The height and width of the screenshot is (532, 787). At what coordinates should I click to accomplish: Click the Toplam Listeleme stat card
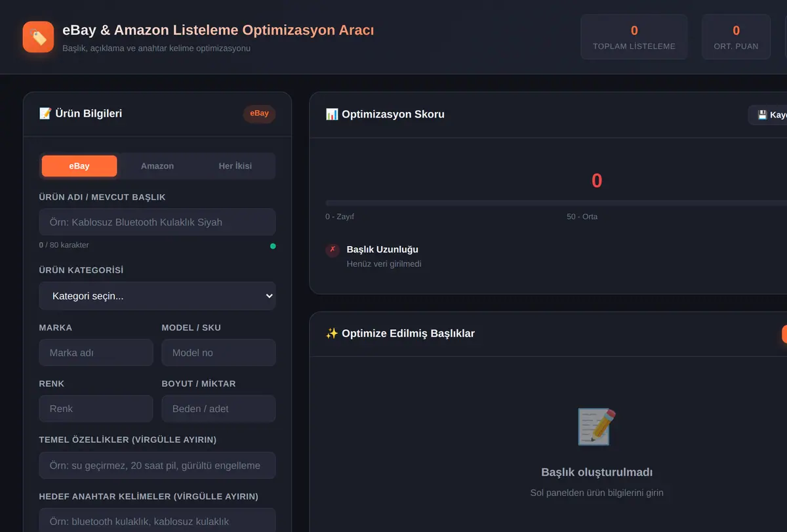coord(634,37)
